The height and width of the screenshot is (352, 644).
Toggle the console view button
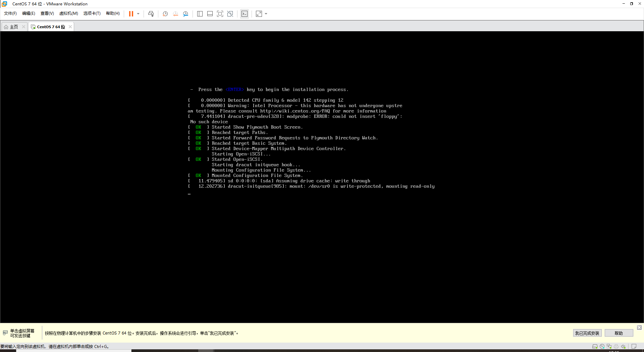click(245, 14)
